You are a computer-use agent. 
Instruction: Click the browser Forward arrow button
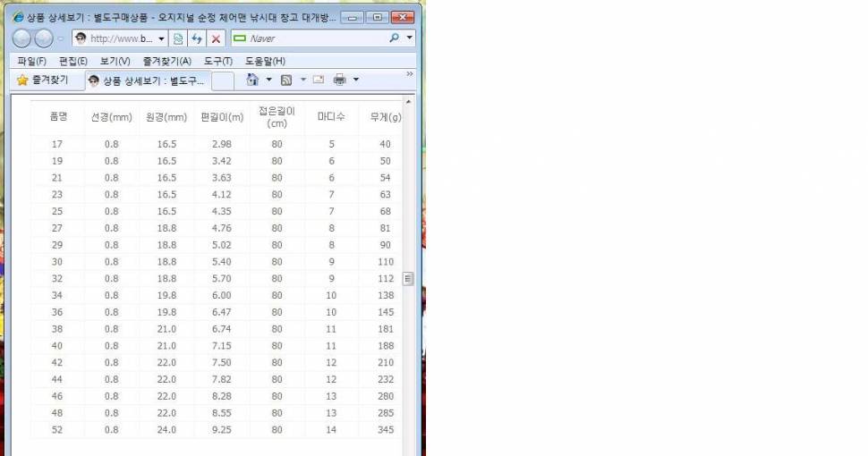point(43,38)
